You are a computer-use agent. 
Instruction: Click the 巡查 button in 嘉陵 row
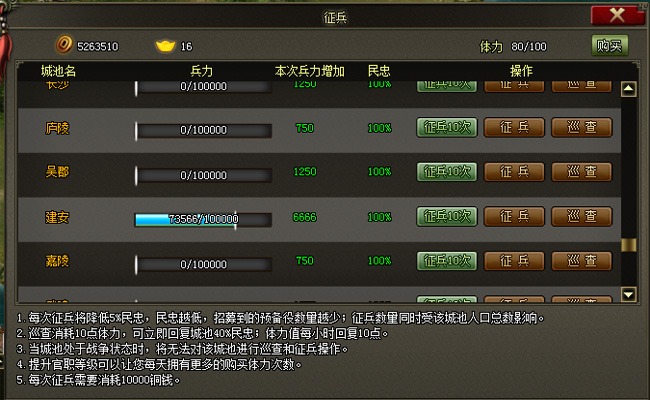(582, 261)
